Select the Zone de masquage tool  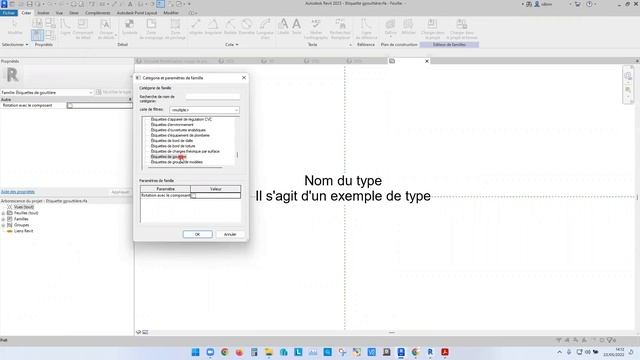(x=151, y=29)
